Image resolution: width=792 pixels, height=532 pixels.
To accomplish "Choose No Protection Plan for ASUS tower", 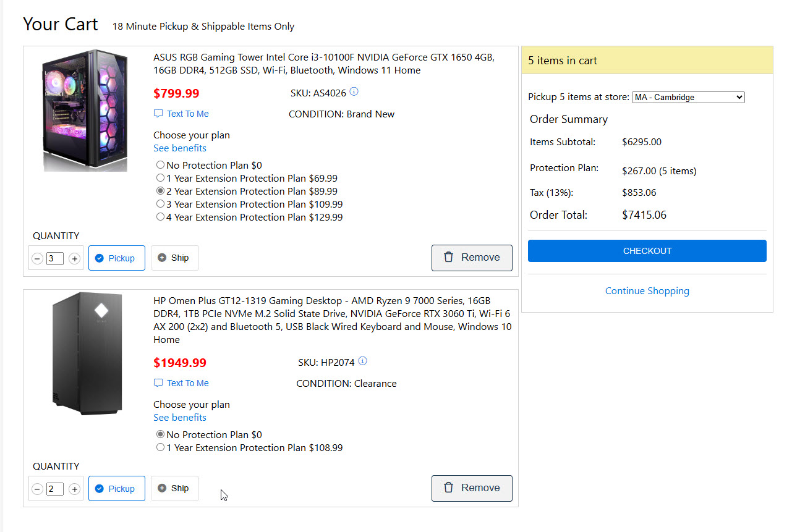I will 161,165.
